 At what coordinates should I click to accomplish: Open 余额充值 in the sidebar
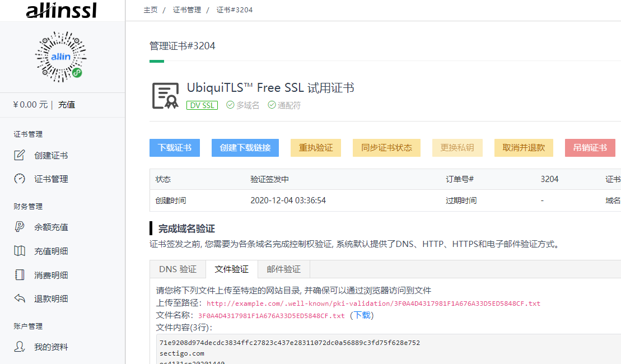click(51, 227)
